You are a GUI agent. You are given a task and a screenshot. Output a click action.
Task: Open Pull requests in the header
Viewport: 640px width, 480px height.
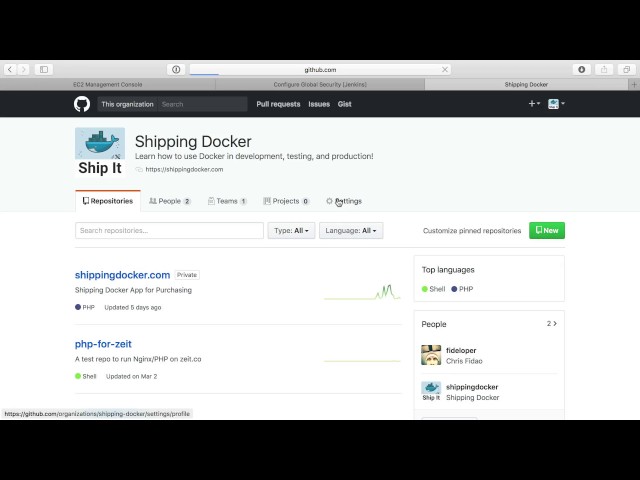278,104
